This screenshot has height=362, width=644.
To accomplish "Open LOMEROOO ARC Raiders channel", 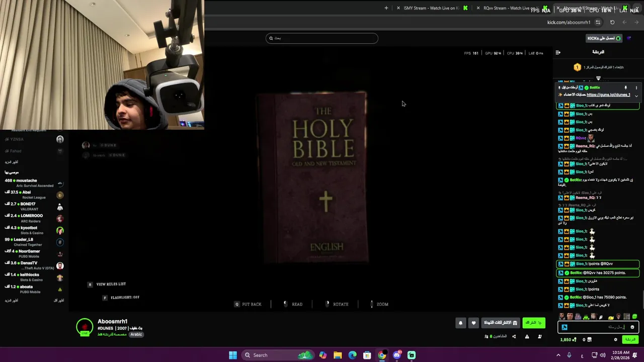I will (x=34, y=218).
